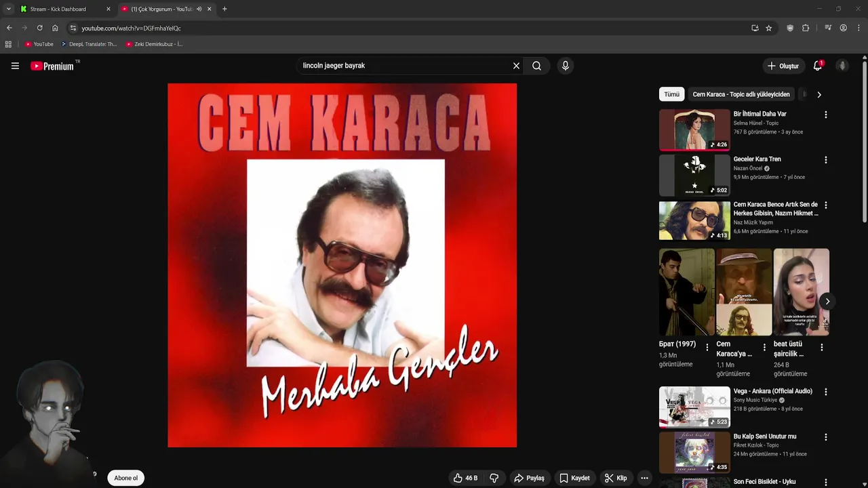Share video with Paylaş button
The width and height of the screenshot is (868, 488).
529,478
